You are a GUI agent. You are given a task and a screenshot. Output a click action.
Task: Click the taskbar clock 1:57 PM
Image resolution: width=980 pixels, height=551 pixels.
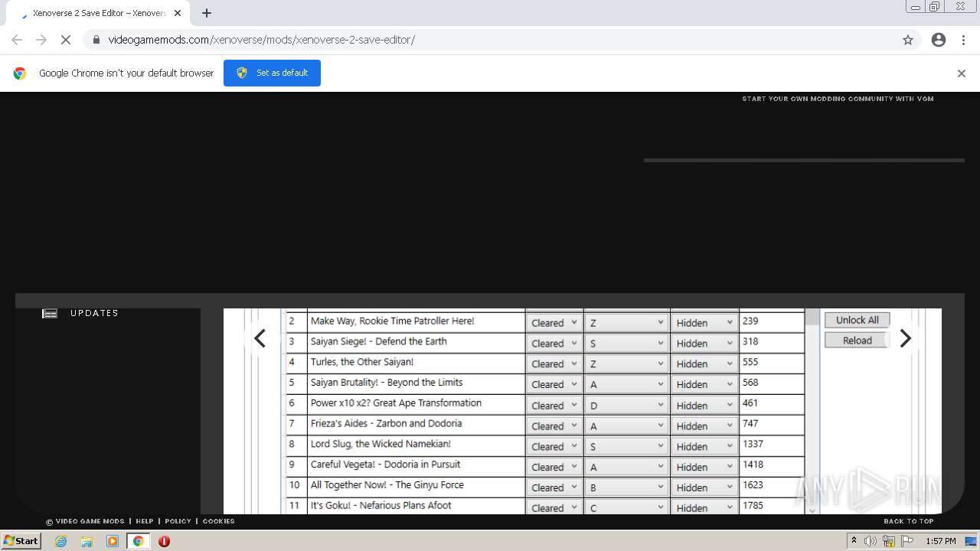tap(940, 541)
